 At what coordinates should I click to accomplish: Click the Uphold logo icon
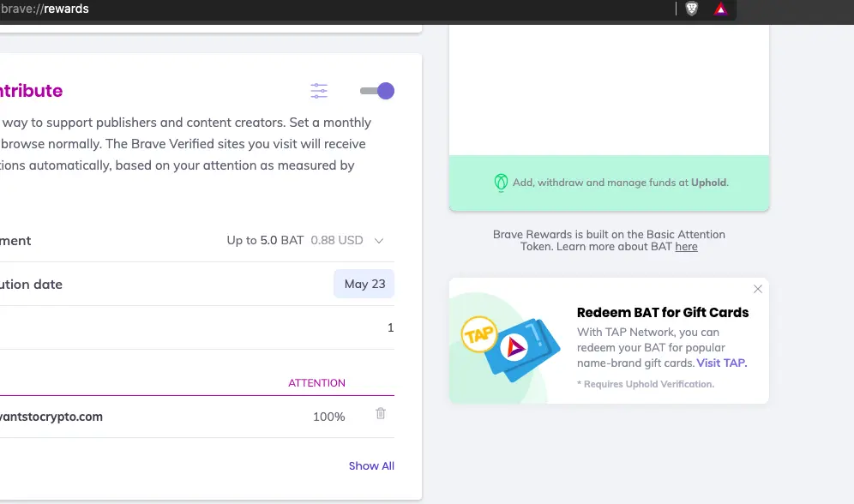pos(501,183)
